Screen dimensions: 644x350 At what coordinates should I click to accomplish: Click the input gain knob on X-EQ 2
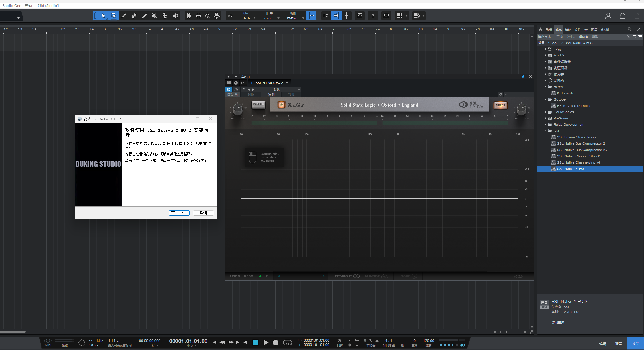237,109
